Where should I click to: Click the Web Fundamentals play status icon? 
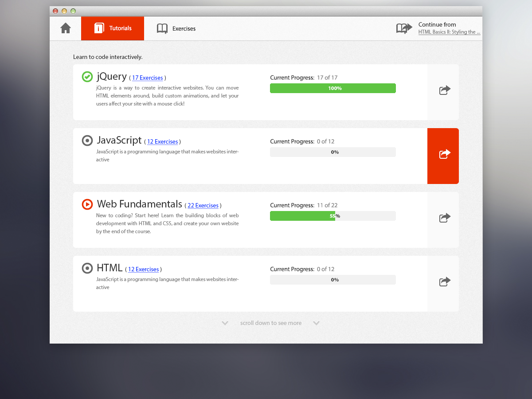pos(87,204)
